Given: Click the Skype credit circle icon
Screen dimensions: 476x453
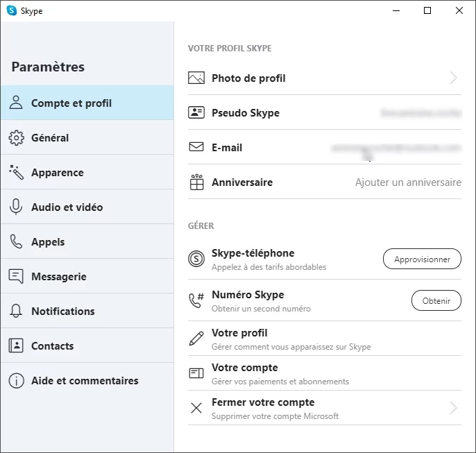Looking at the screenshot, I should point(196,259).
